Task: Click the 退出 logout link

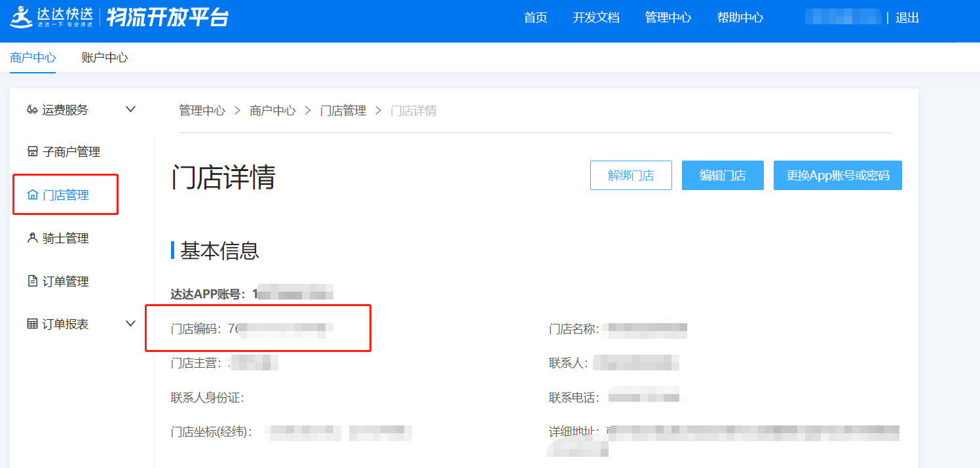Action: [x=907, y=18]
